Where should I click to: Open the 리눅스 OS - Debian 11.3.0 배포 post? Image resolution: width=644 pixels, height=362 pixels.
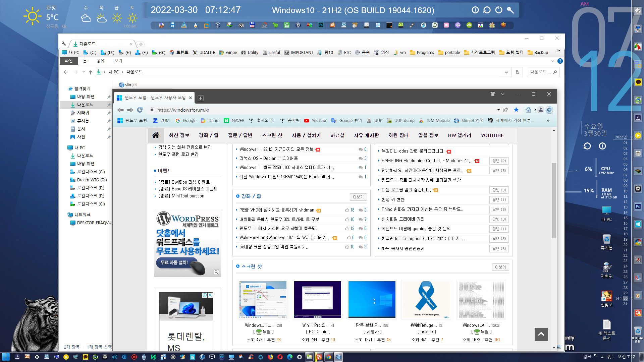[x=268, y=158]
